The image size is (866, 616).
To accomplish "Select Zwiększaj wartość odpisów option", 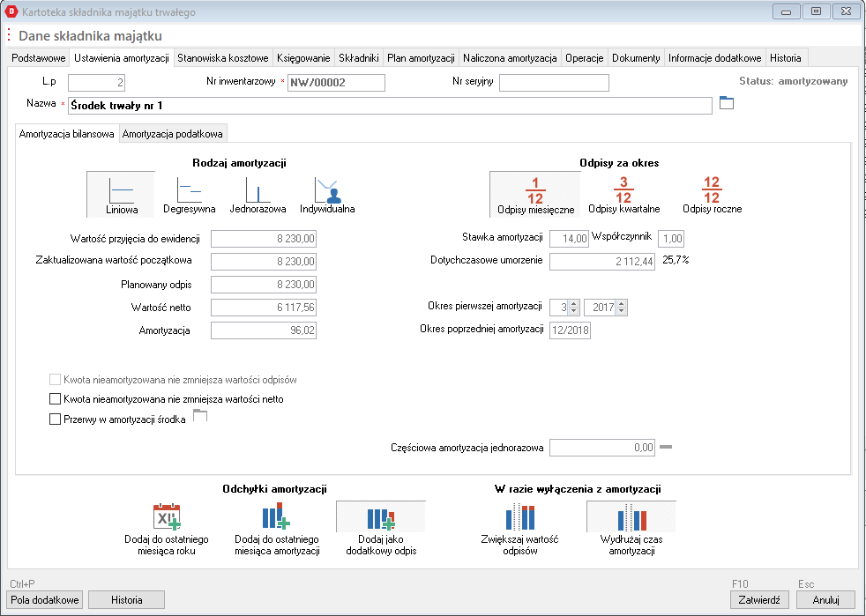I will click(x=519, y=530).
